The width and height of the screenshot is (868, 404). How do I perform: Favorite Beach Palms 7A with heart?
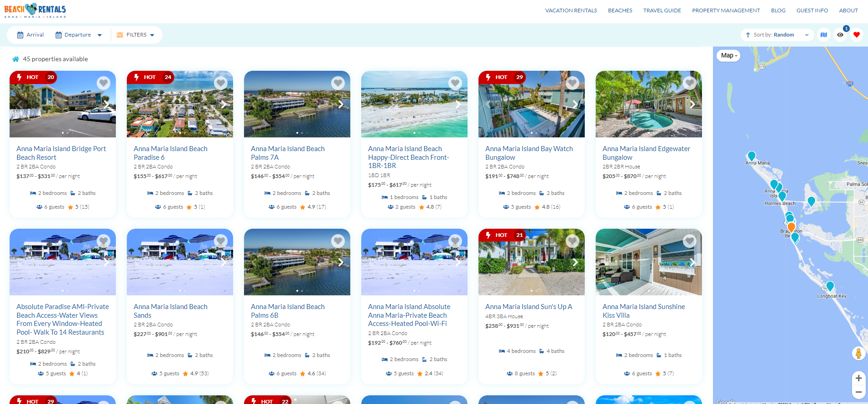pos(338,83)
